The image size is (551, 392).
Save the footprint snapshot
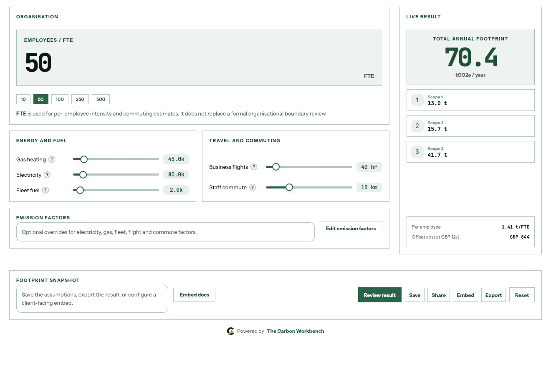415,295
